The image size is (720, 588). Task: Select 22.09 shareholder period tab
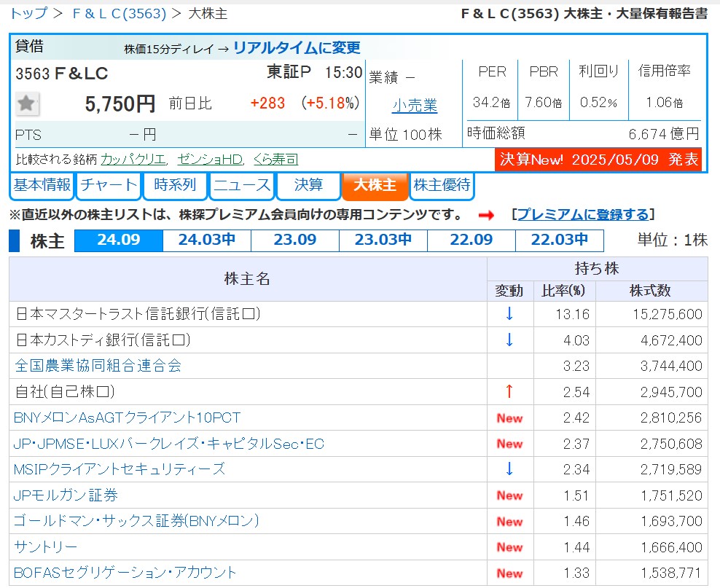pos(471,240)
